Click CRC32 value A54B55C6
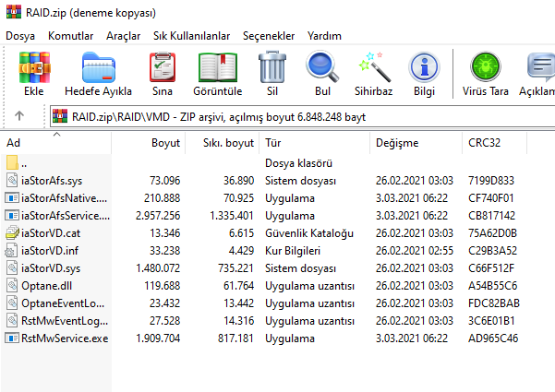The height and width of the screenshot is (392, 555). (493, 286)
